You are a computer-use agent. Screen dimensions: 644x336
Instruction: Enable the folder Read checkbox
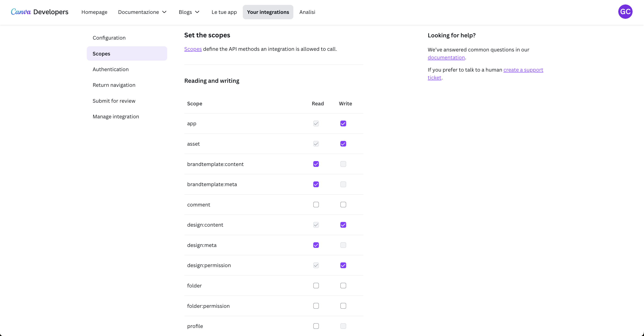coord(316,285)
